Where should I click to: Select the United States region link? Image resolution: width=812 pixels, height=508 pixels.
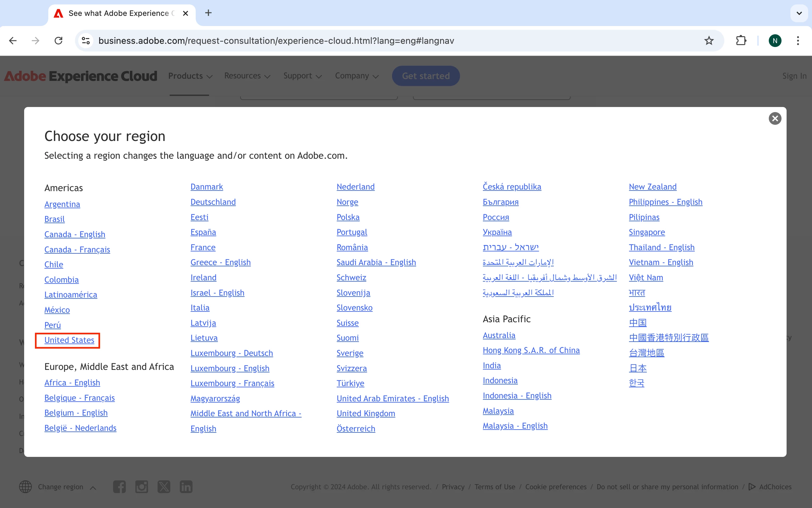(69, 340)
